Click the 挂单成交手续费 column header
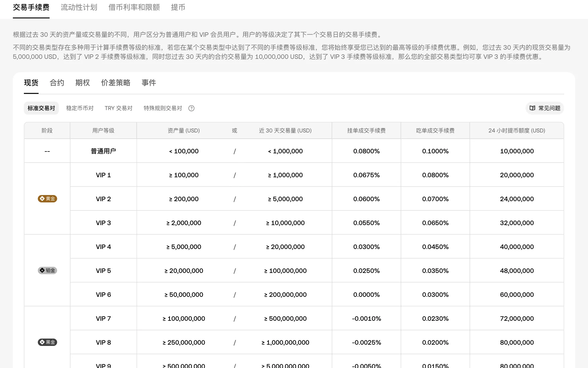Image resolution: width=588 pixels, height=368 pixels. [366, 131]
